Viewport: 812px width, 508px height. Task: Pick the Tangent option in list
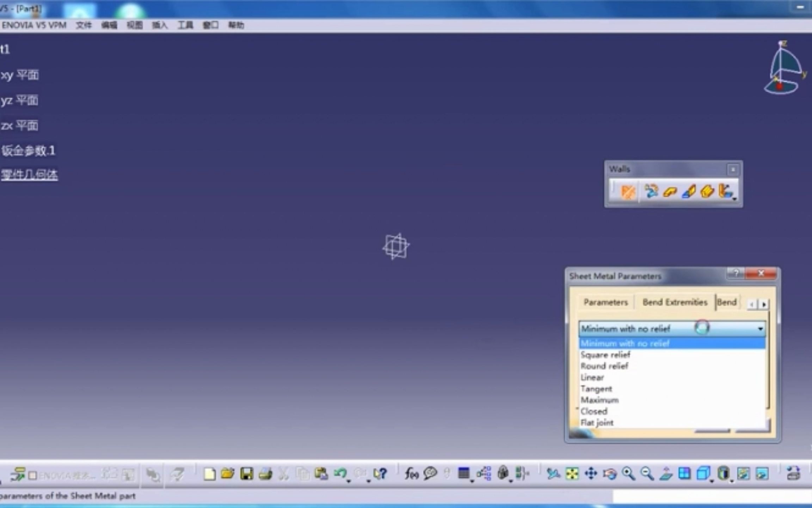tap(596, 389)
